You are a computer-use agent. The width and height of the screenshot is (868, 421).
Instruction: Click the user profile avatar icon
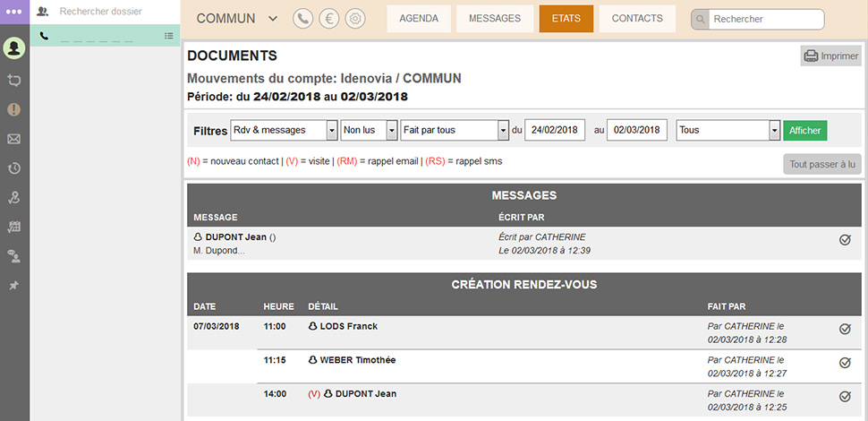tap(14, 48)
